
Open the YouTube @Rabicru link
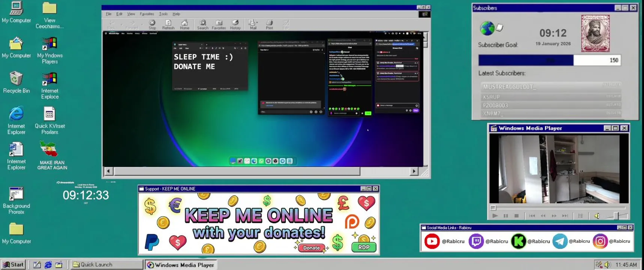444,241
